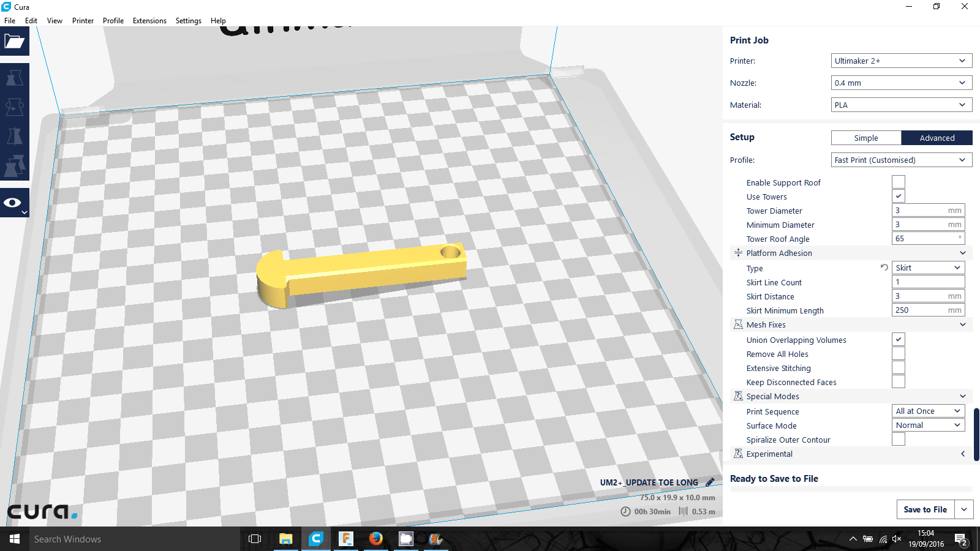Click the pencil icon to rename print job
The height and width of the screenshot is (551, 980).
(709, 482)
